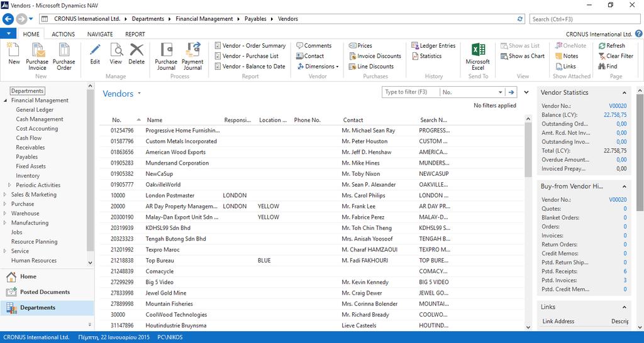The height and width of the screenshot is (343, 644).
Task: Click the View magnifier icon
Action: [x=116, y=50]
